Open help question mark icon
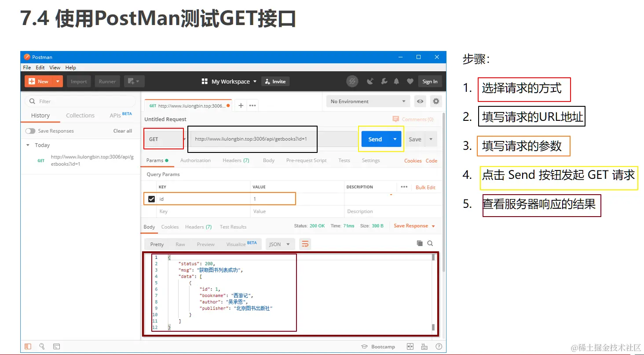 439,347
